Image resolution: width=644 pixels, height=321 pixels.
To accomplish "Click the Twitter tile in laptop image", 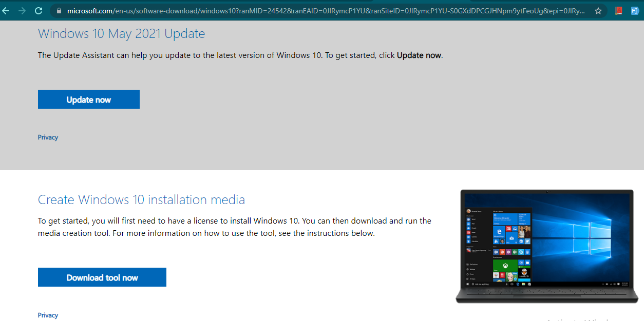I will click(x=527, y=241).
